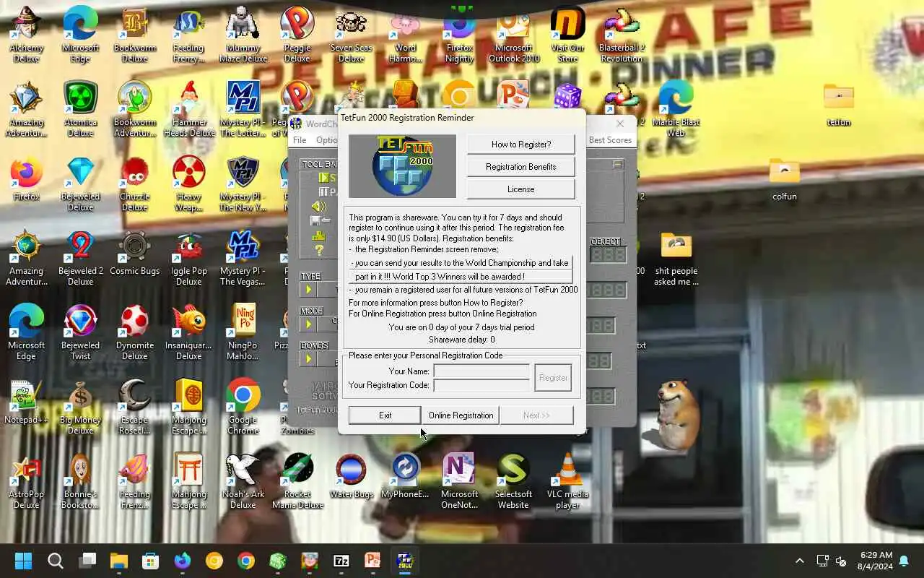
Task: View the License button
Action: [520, 189]
